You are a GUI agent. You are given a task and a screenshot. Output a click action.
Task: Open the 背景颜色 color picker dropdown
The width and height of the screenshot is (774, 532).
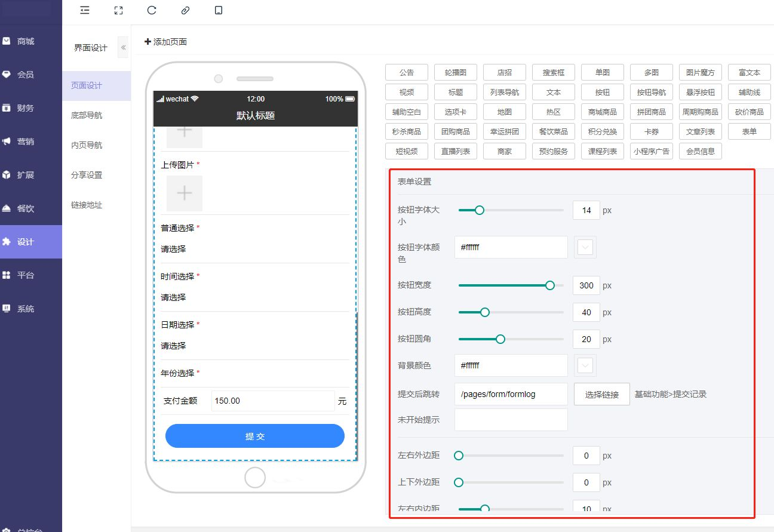[x=585, y=365]
